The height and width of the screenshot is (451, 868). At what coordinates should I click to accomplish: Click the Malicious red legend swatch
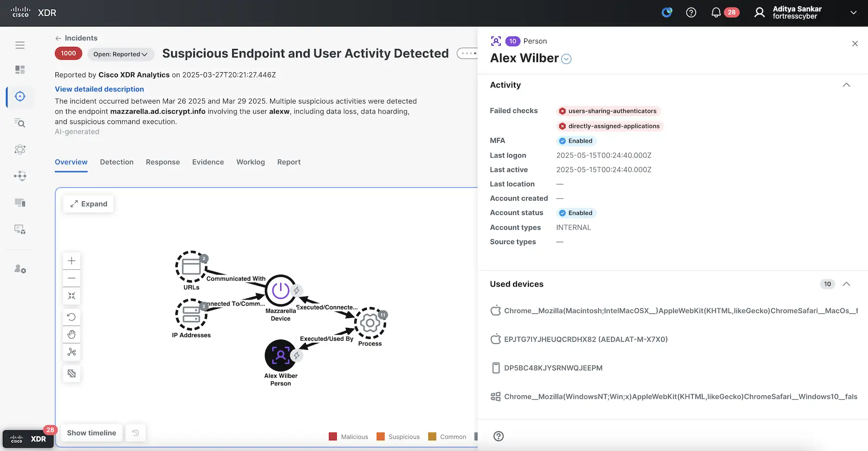tap(333, 436)
